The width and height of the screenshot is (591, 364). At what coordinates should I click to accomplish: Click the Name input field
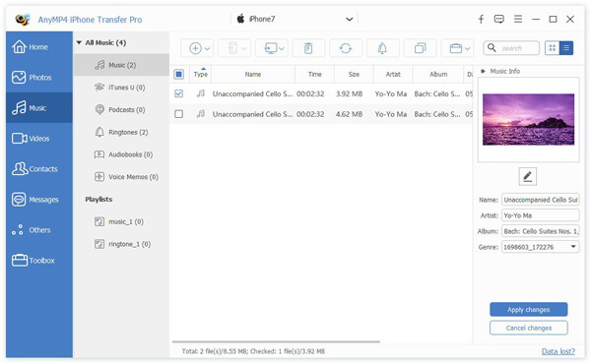pos(540,200)
